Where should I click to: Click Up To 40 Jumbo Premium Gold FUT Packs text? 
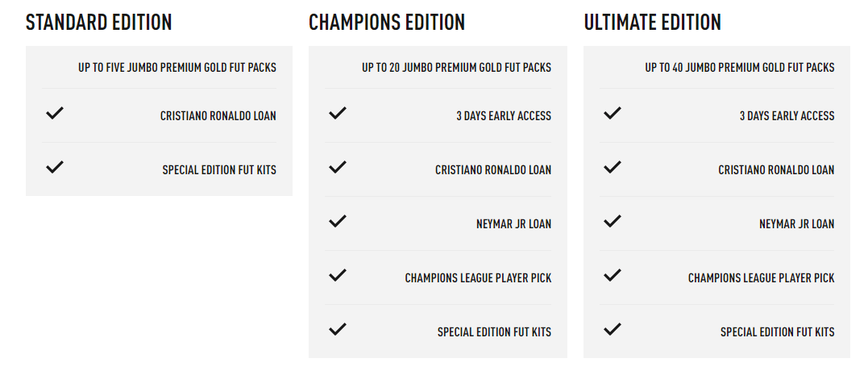[x=740, y=68]
